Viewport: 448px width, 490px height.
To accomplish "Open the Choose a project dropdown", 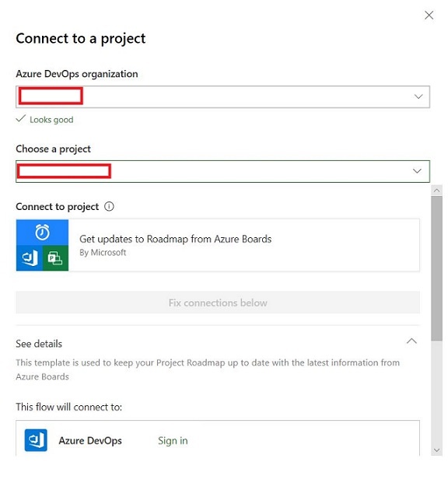I will click(222, 171).
